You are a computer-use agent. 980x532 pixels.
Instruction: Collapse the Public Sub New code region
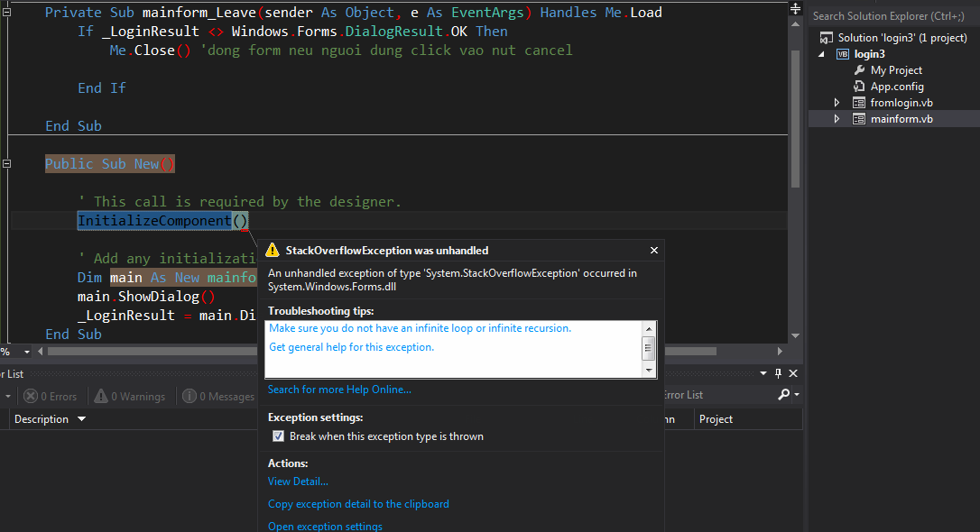coord(7,163)
